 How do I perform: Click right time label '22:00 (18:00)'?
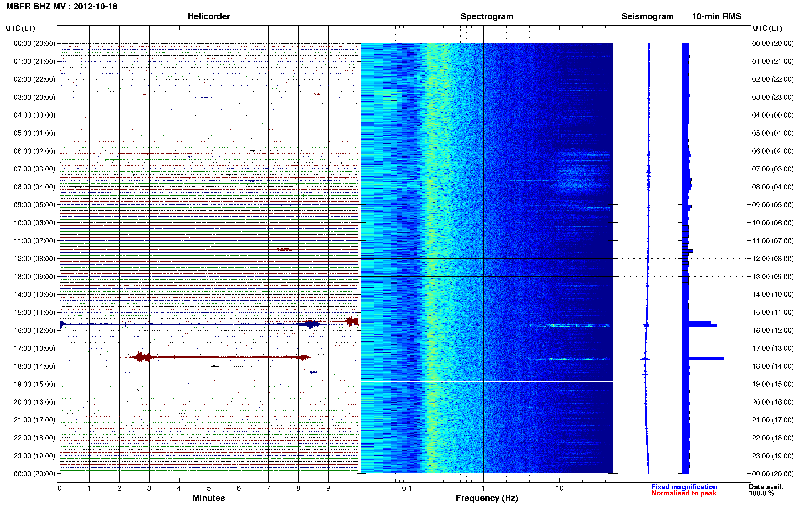point(773,438)
